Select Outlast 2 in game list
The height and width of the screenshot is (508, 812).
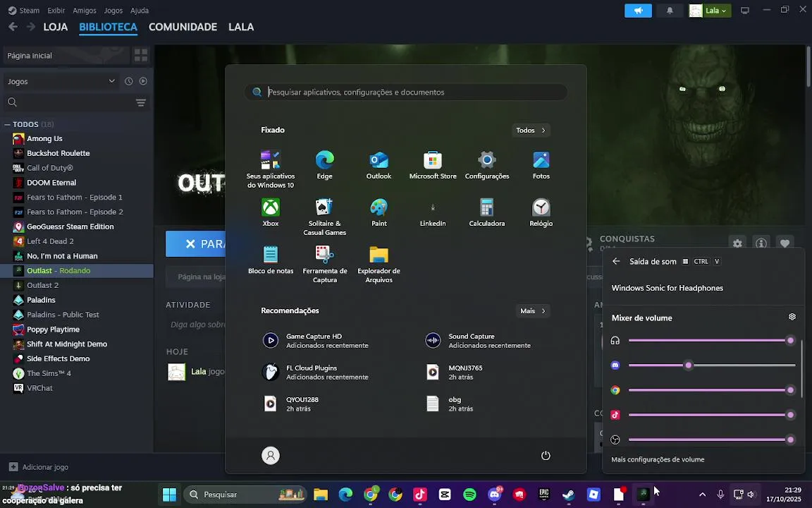tap(77, 285)
